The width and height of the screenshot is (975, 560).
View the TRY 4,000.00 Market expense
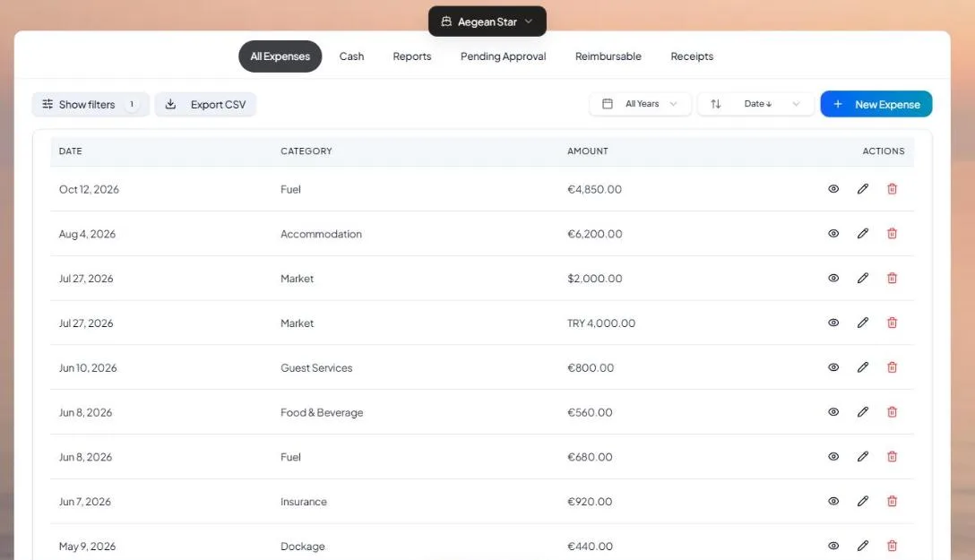tap(833, 323)
